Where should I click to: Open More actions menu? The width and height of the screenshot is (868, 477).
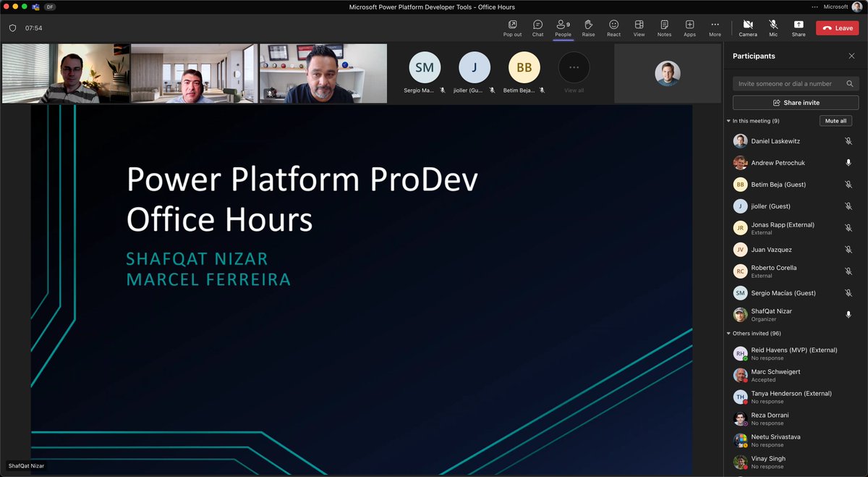(x=715, y=28)
